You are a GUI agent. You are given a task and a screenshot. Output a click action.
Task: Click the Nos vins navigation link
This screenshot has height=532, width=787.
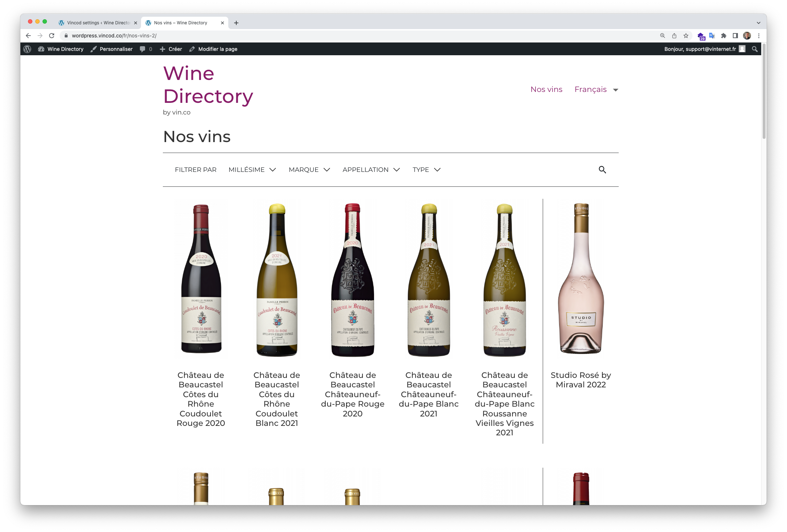pos(546,89)
